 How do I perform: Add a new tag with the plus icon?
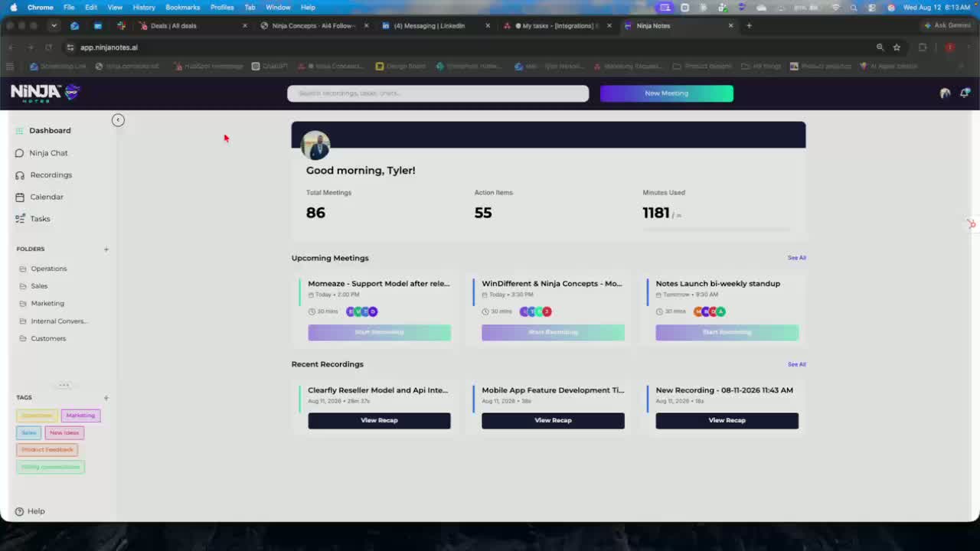tap(106, 398)
